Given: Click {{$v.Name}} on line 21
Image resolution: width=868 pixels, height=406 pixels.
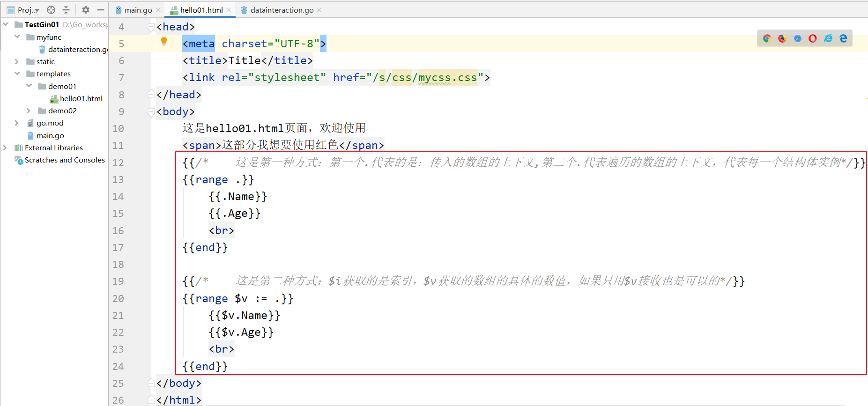Looking at the screenshot, I should (x=245, y=315).
